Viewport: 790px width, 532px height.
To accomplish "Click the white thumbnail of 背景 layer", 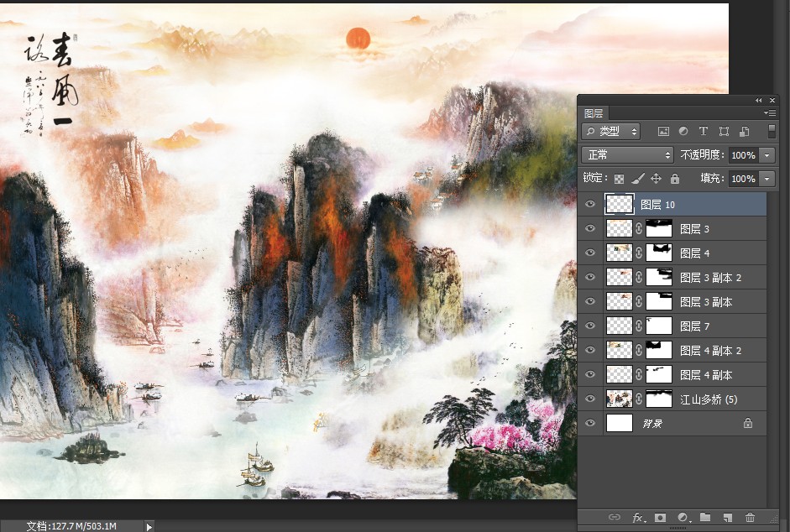I will (620, 423).
